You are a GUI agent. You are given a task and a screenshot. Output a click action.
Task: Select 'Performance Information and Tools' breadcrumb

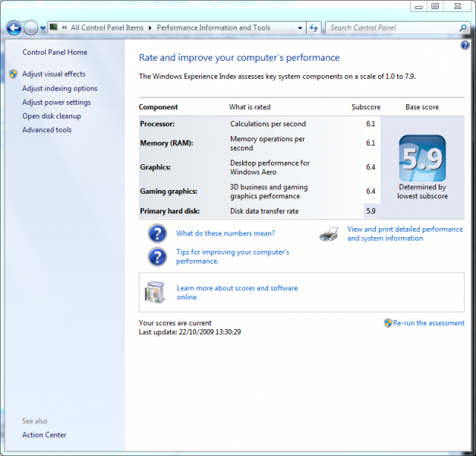click(213, 28)
